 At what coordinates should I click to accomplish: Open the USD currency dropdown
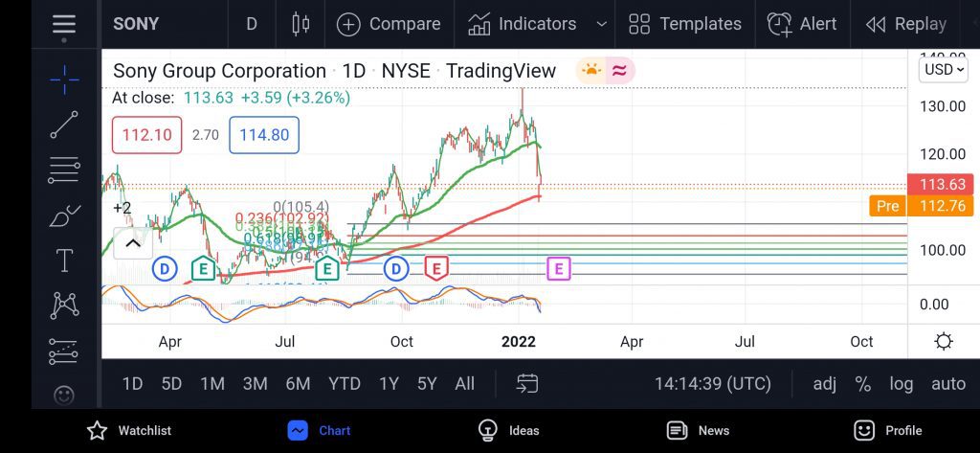(x=944, y=70)
